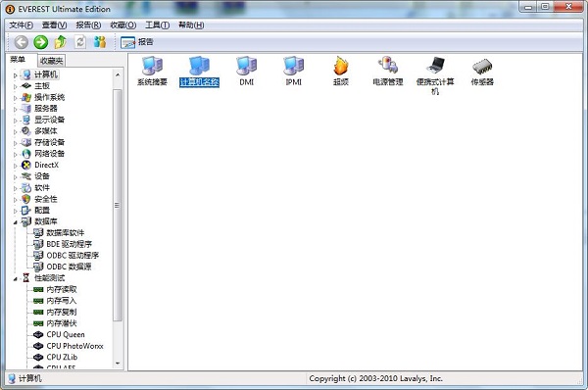588x390 pixels.
Task: Open the 系统摘要 icon
Action: pyautogui.click(x=152, y=72)
